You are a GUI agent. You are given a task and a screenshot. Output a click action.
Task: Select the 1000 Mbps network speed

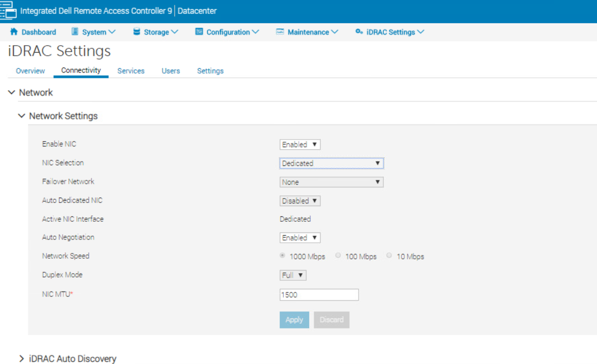pyautogui.click(x=282, y=256)
